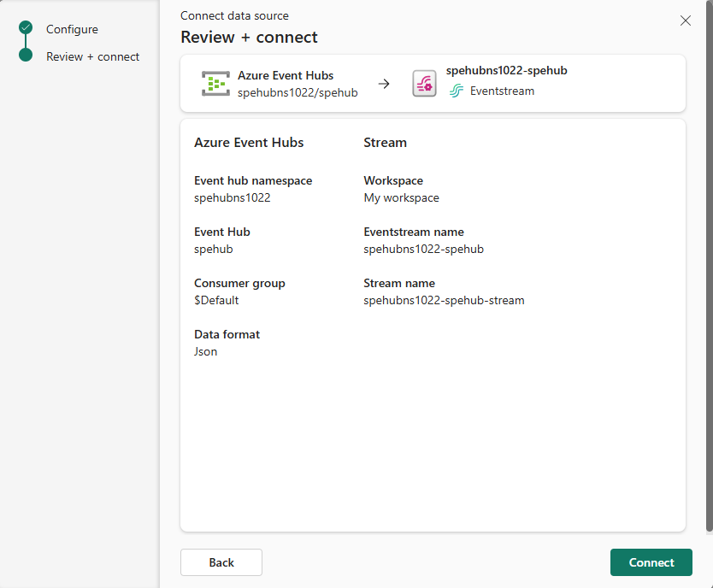Click the Event Hub value spehub

213,249
